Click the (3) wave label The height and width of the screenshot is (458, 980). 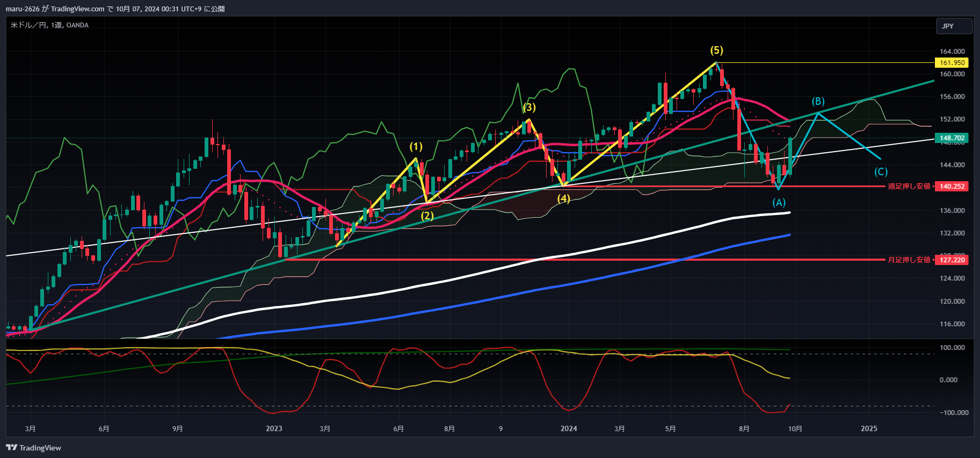click(x=529, y=107)
